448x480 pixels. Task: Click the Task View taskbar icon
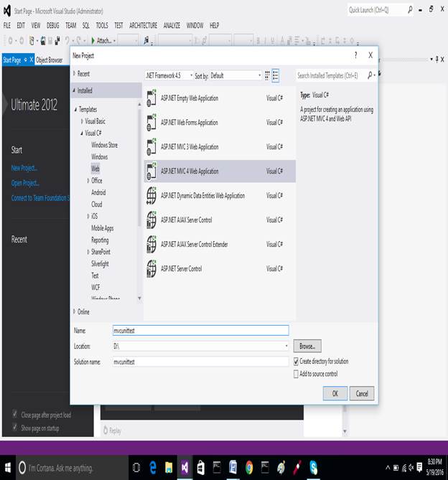[x=136, y=468]
